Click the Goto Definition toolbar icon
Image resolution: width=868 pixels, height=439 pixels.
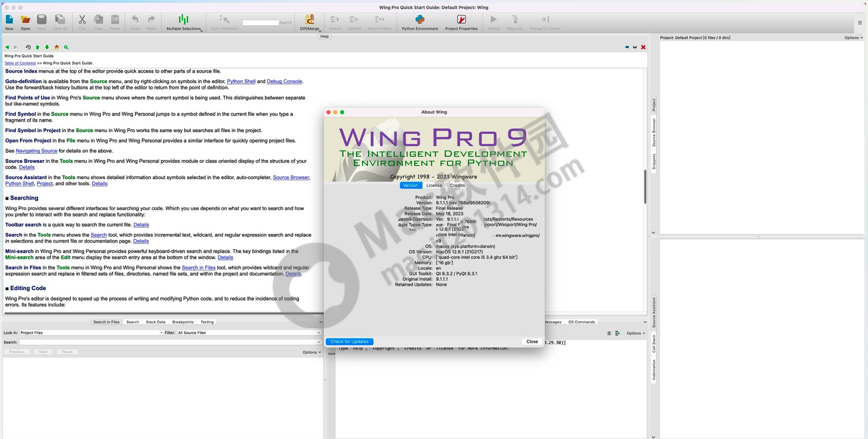click(224, 22)
